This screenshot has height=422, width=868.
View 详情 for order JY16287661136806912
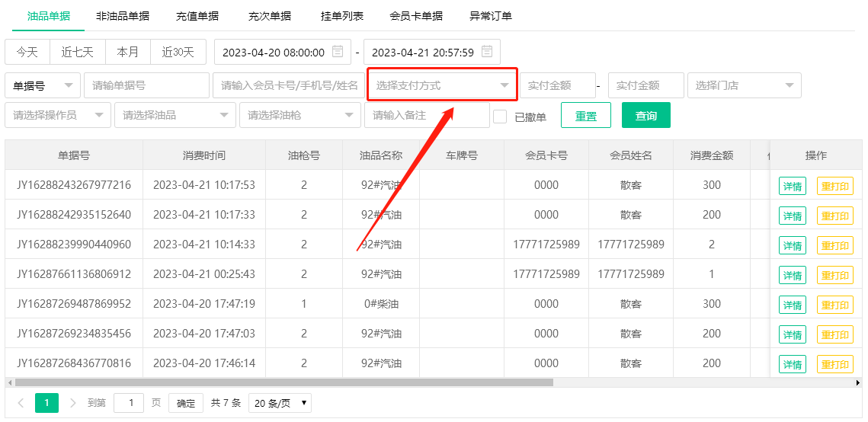coord(793,276)
